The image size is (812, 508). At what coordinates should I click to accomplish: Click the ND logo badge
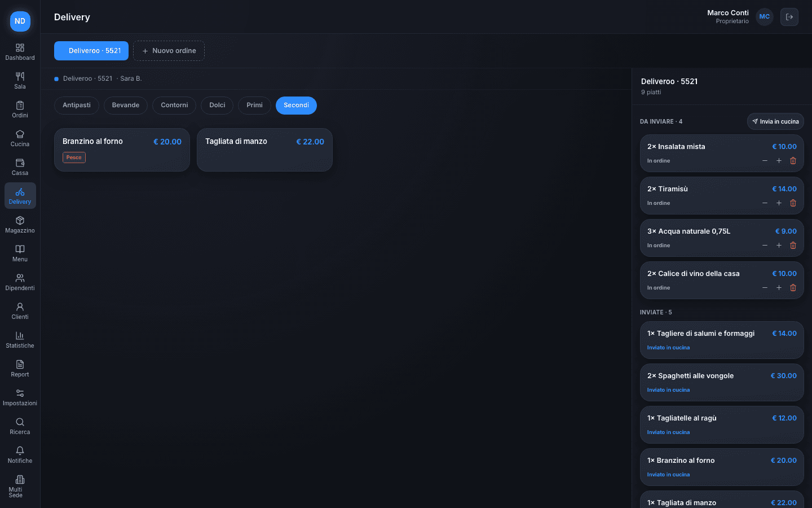point(20,21)
